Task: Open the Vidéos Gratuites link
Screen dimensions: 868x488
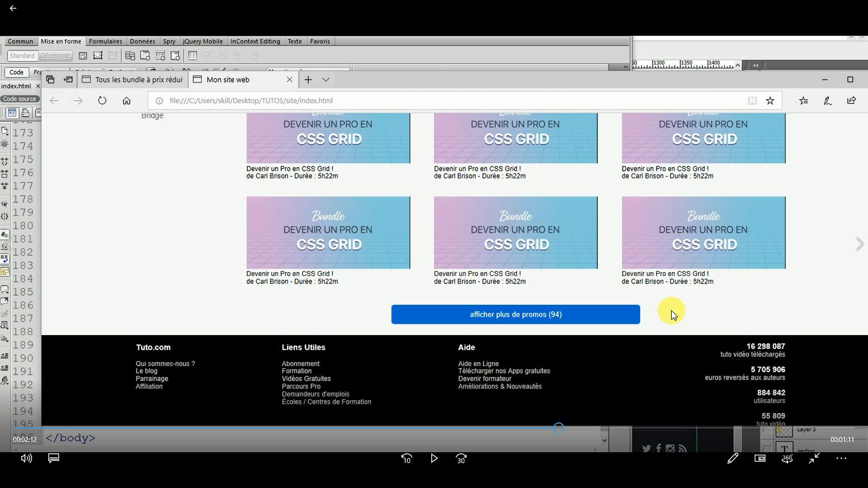Action: tap(306, 379)
